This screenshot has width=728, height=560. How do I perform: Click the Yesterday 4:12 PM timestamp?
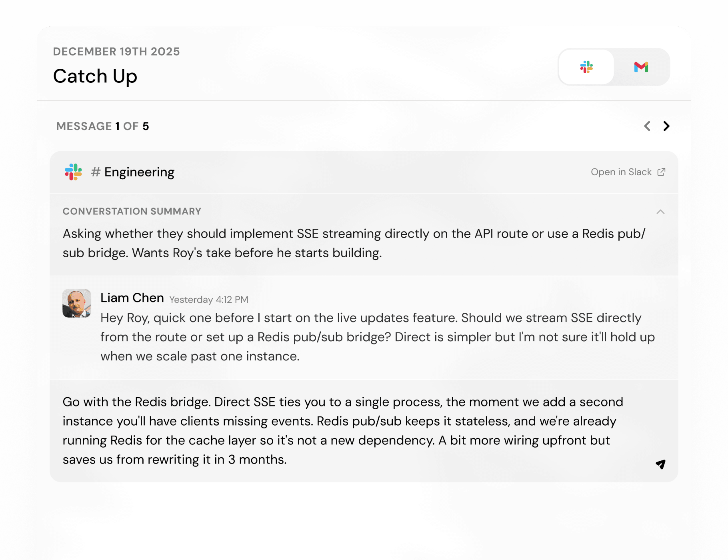pos(208,300)
